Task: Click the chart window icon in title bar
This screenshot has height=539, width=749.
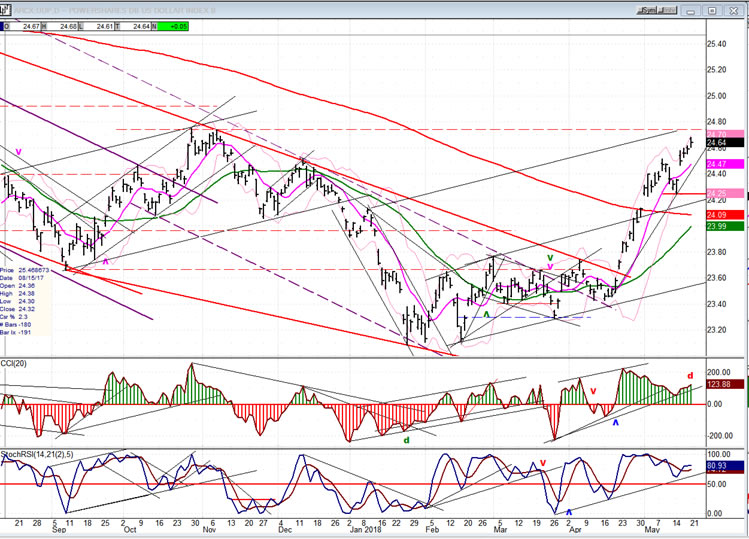Action: click(5, 10)
